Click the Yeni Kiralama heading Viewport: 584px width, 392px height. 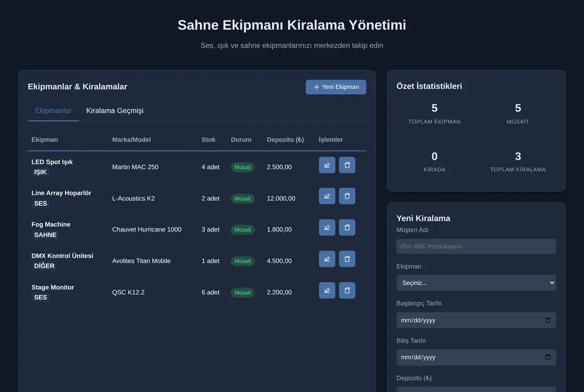click(x=423, y=218)
